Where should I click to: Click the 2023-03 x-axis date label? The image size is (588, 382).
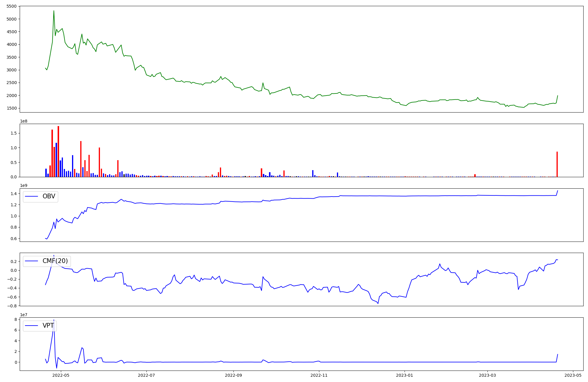(487, 375)
